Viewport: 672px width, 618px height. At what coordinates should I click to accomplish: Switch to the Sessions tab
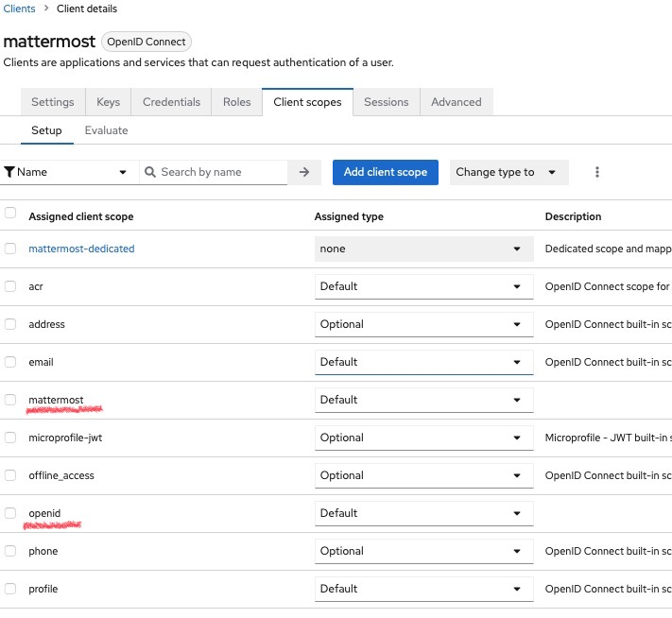pos(387,102)
